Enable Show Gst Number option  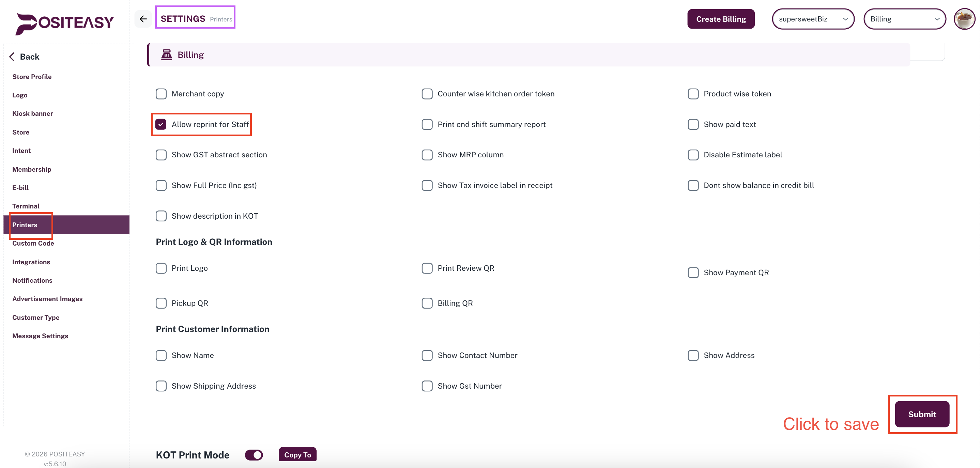(427, 386)
